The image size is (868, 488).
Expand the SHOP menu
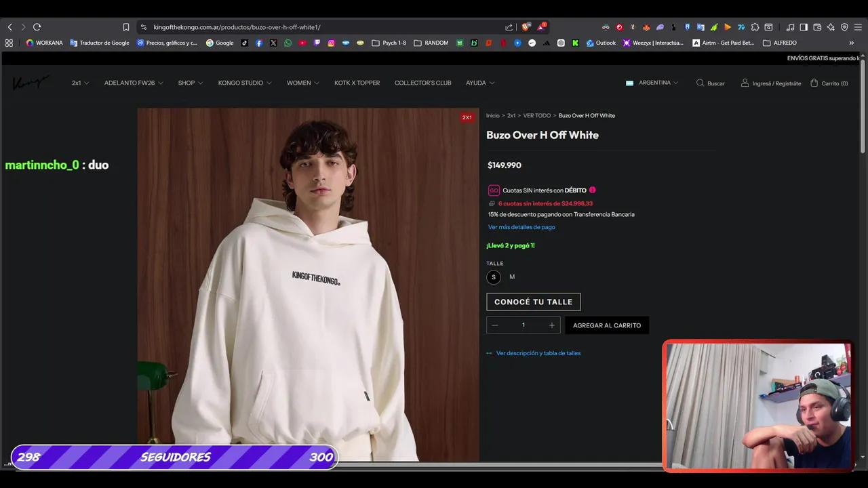pyautogui.click(x=191, y=83)
